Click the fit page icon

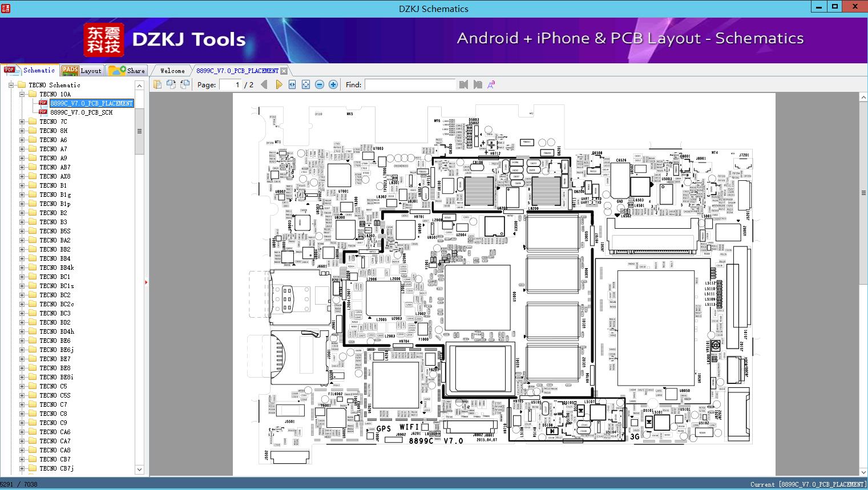click(x=306, y=84)
